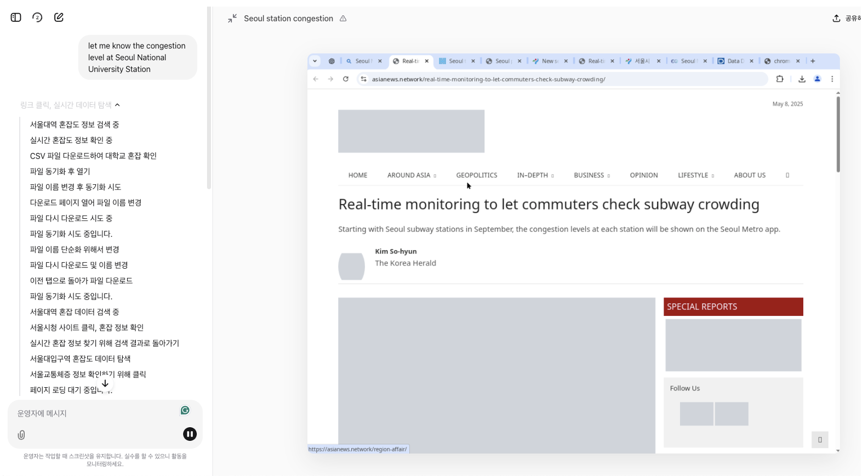Open the main article image
The image size is (868, 476).
click(496, 375)
